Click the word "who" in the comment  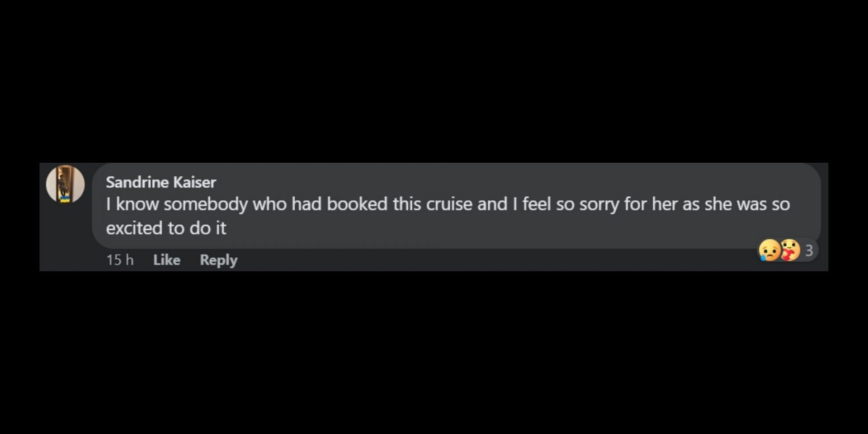(x=269, y=204)
